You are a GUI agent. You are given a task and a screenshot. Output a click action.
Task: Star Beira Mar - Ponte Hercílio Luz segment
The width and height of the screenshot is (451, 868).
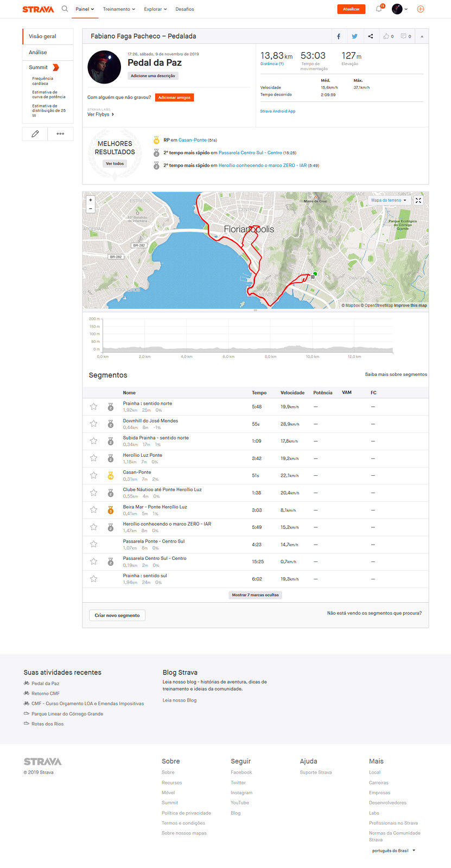(x=94, y=510)
